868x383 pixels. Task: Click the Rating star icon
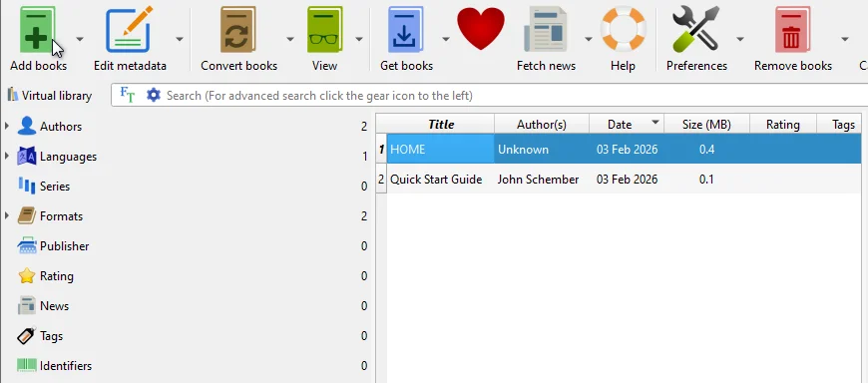(x=27, y=275)
